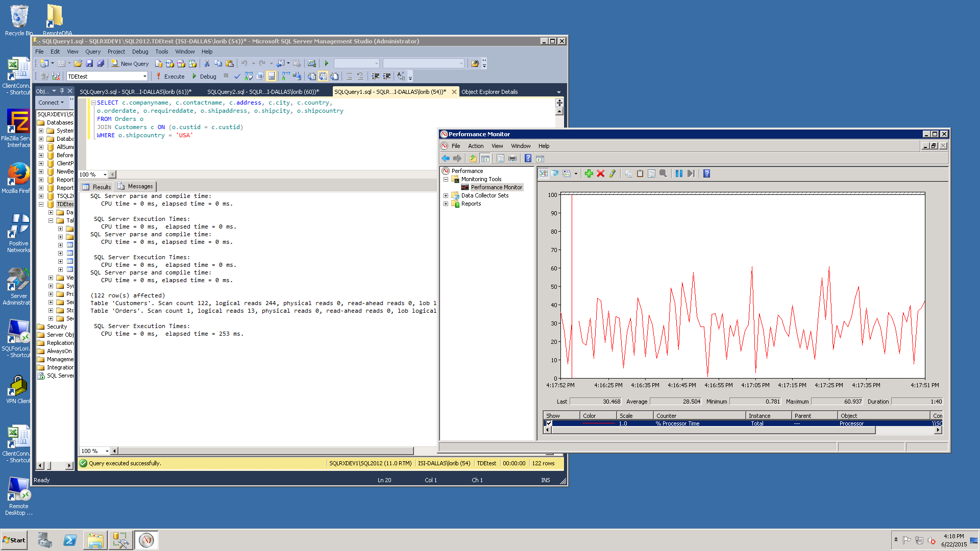Close the SQLQuery1.sql tab
This screenshot has width=980, height=551.
click(454, 92)
